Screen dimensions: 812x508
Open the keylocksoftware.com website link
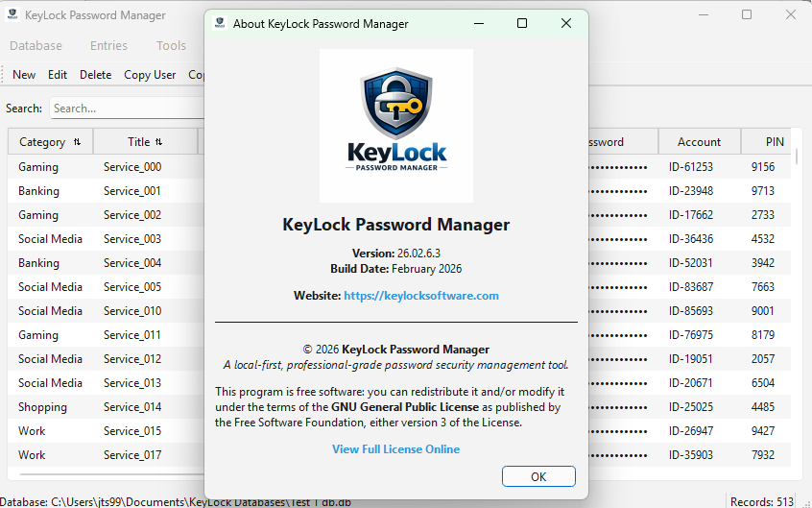pyautogui.click(x=420, y=296)
